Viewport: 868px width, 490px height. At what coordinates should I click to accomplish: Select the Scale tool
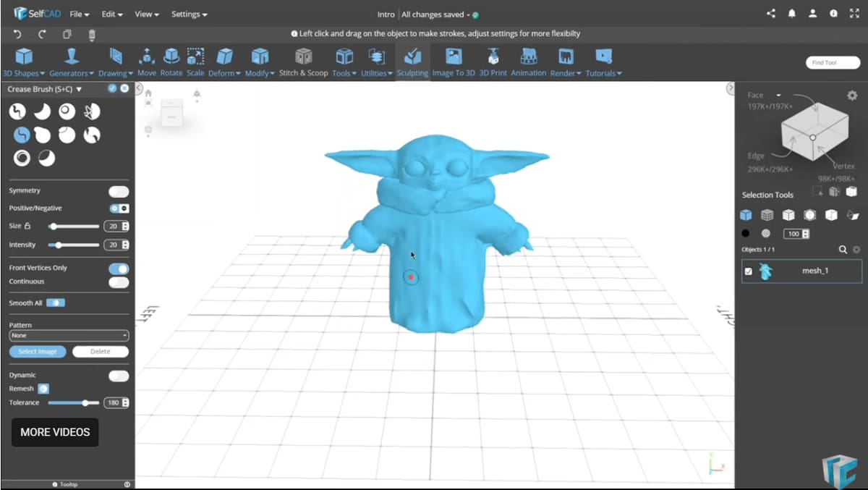tap(195, 62)
